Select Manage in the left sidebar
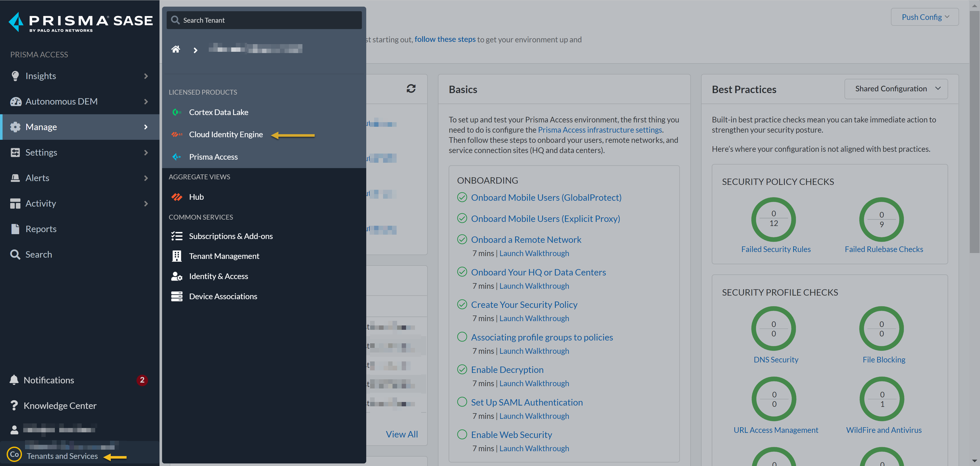 tap(41, 127)
